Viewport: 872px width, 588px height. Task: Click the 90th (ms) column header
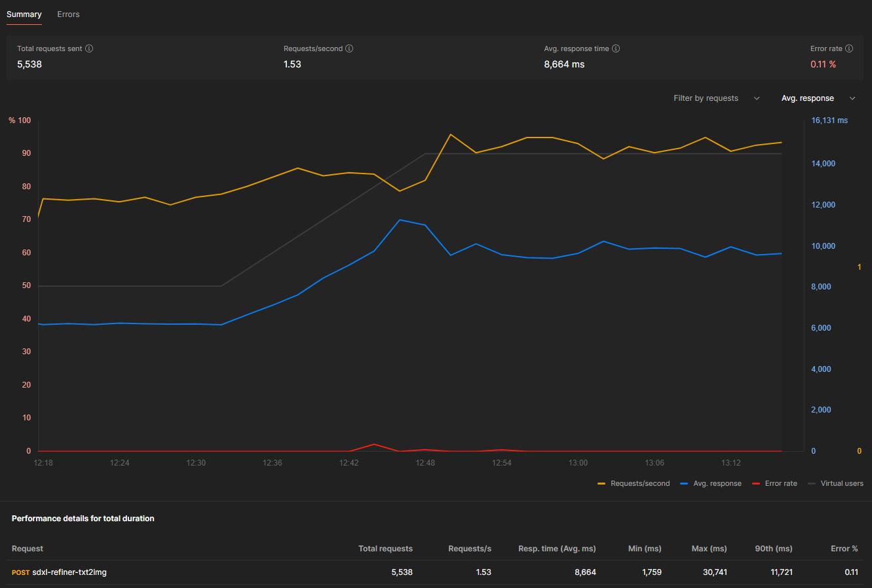[772, 549]
